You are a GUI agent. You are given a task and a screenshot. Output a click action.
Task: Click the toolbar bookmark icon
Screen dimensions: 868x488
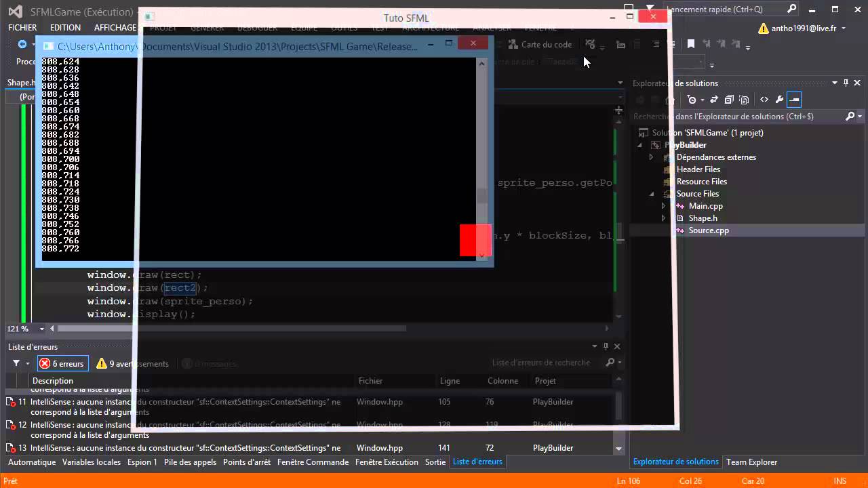click(x=690, y=44)
